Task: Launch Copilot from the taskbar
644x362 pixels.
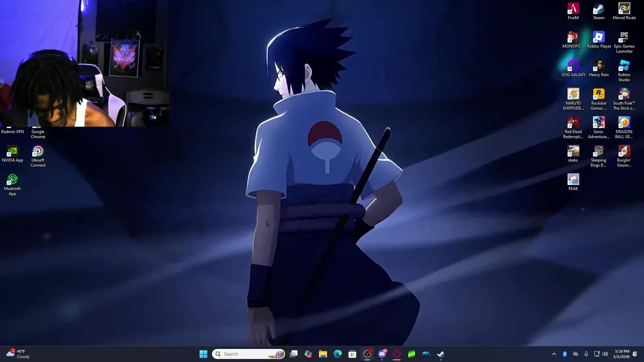Action: pos(308,354)
